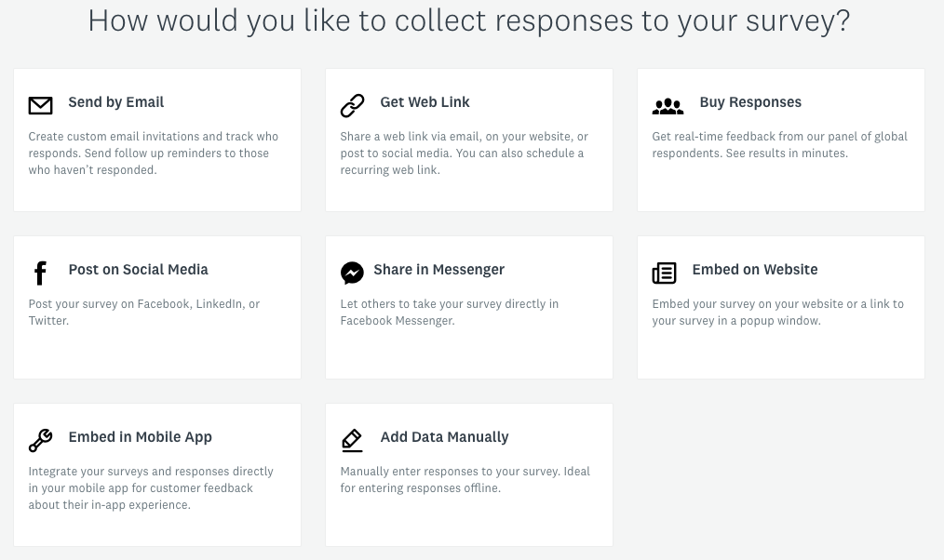Choose the Buy Responses heading
944x560 pixels.
click(x=750, y=102)
